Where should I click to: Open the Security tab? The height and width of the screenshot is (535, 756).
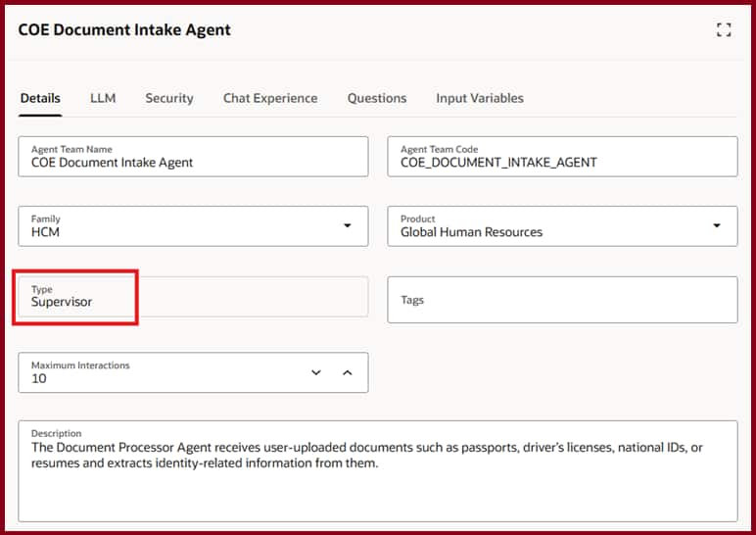click(x=169, y=98)
